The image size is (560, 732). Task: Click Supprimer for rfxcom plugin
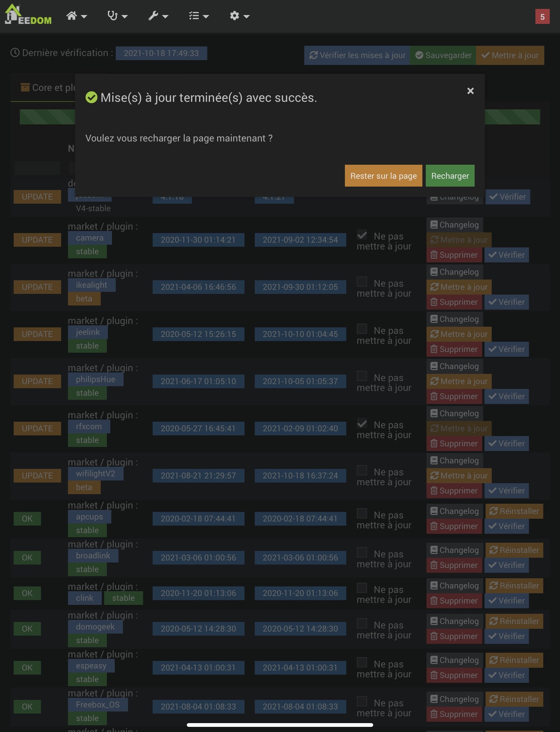coord(454,444)
